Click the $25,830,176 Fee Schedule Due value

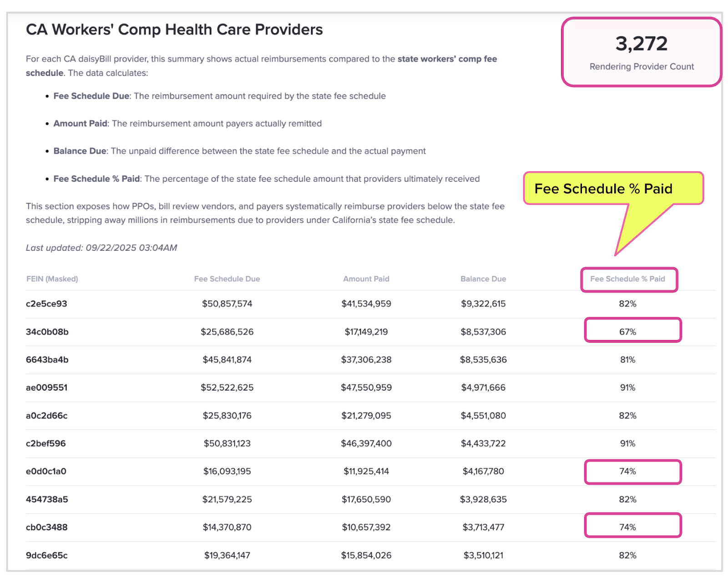tap(227, 416)
